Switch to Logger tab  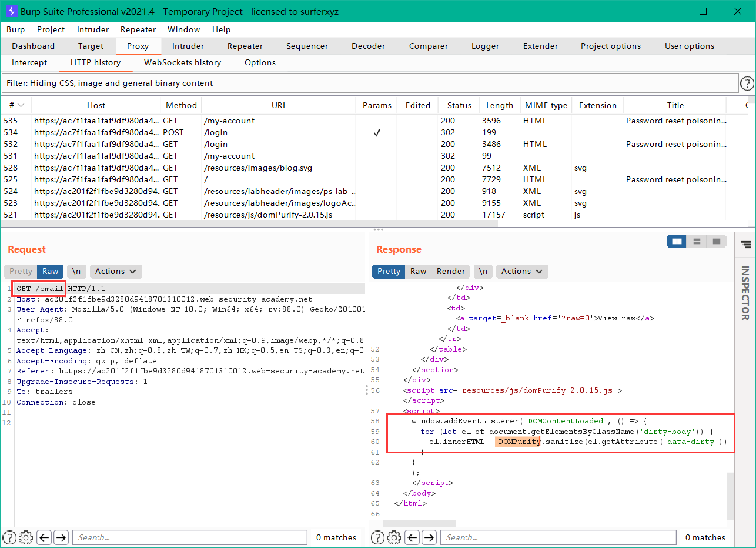tap(485, 46)
